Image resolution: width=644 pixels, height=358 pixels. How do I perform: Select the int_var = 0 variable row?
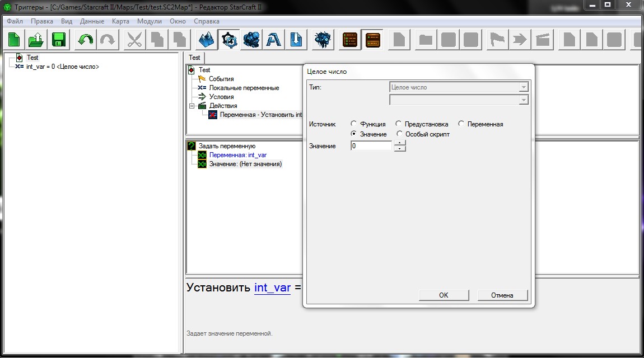tap(62, 67)
